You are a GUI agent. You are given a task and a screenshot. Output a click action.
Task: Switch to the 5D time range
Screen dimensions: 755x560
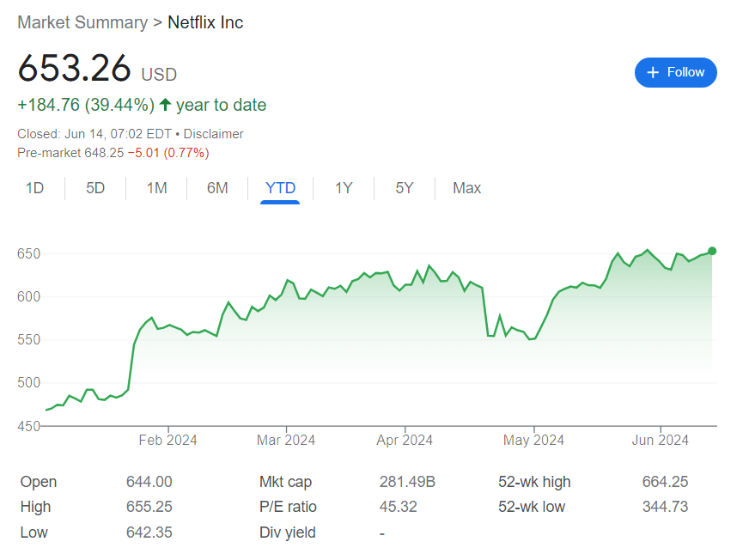[95, 188]
